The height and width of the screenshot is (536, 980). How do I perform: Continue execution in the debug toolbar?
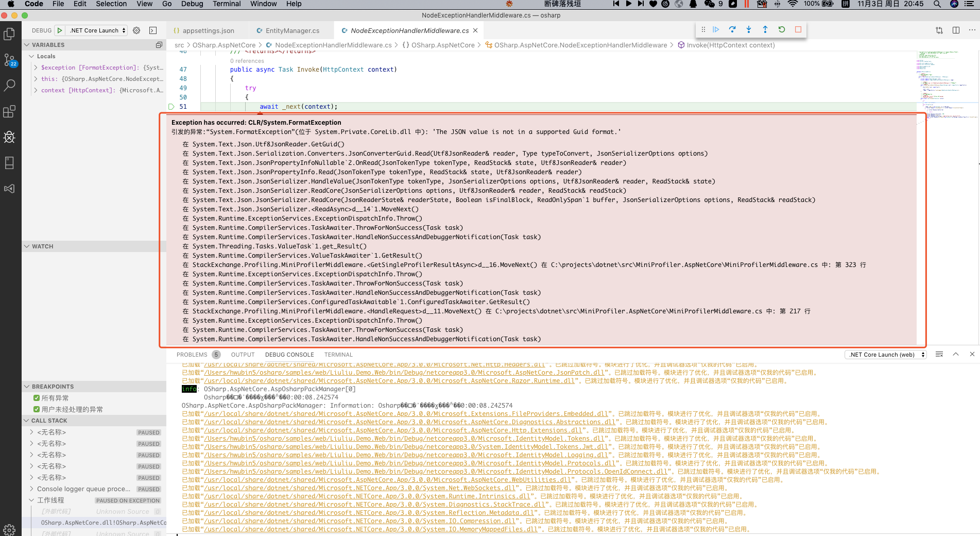[716, 29]
